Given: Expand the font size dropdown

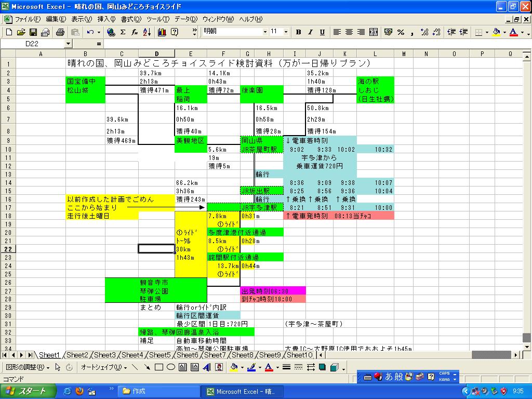Looking at the screenshot, I should coord(286,32).
